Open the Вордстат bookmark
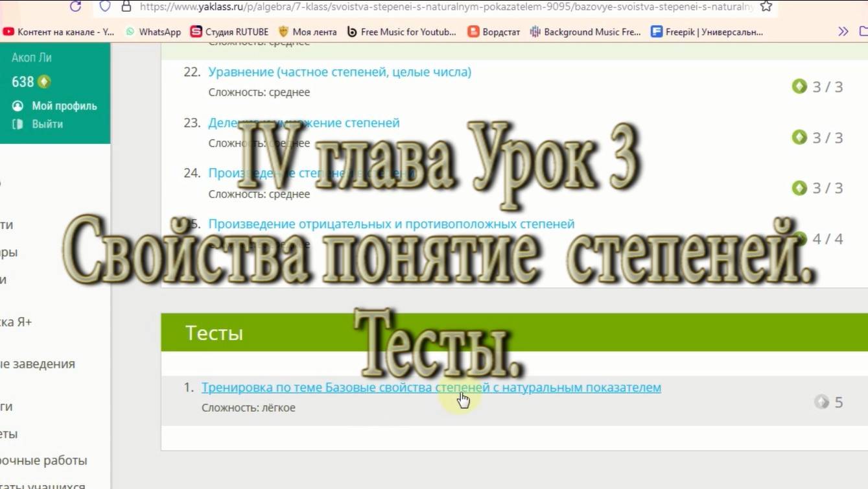Viewport: 868px width, 489px height. coord(494,31)
